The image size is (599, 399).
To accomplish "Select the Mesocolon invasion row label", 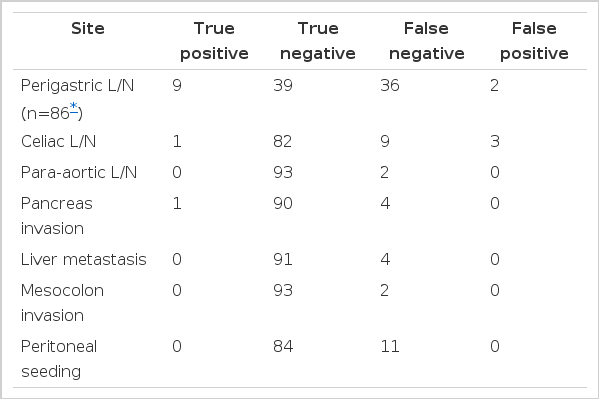I will tap(62, 303).
